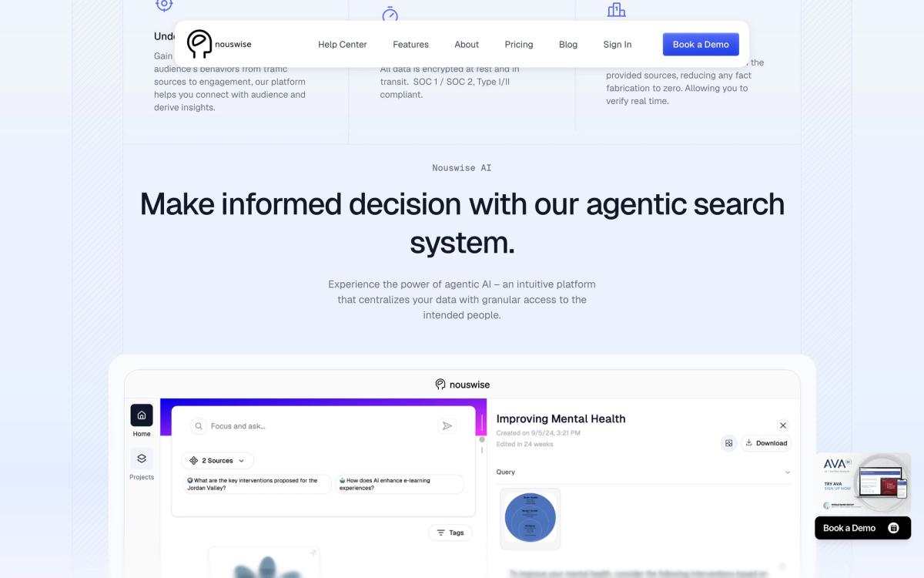Close the Improving Mental Health panel
The image size is (924, 578).
(x=783, y=425)
